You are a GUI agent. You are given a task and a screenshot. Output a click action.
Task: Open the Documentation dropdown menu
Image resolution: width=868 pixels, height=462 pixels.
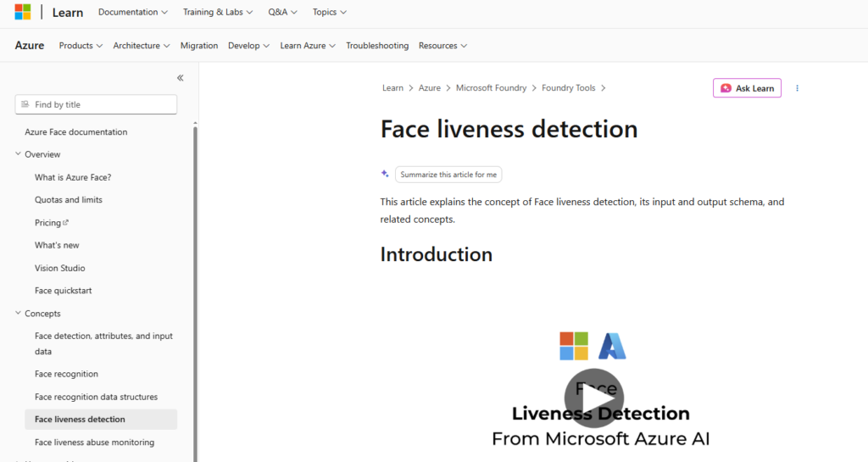pyautogui.click(x=133, y=12)
